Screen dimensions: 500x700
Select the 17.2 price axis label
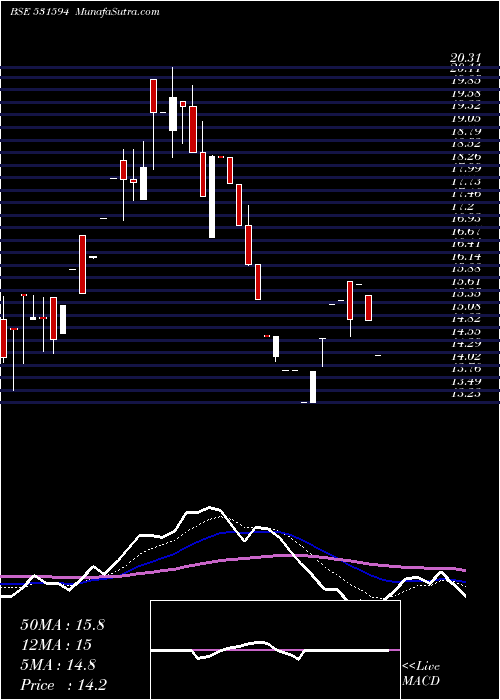coord(462,207)
